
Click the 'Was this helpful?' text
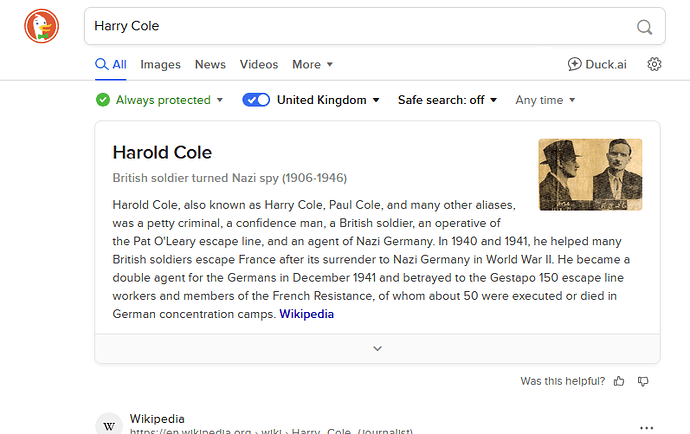point(562,381)
